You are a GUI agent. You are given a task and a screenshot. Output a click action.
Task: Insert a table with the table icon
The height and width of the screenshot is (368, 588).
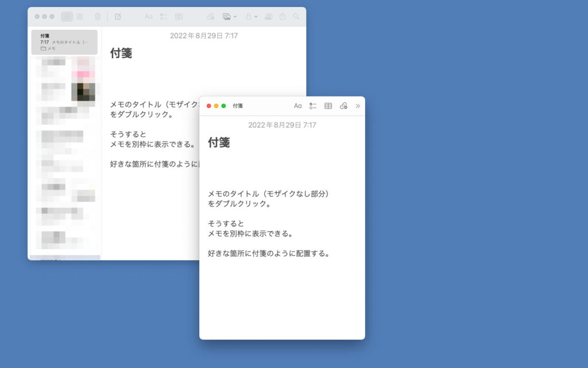(x=179, y=16)
